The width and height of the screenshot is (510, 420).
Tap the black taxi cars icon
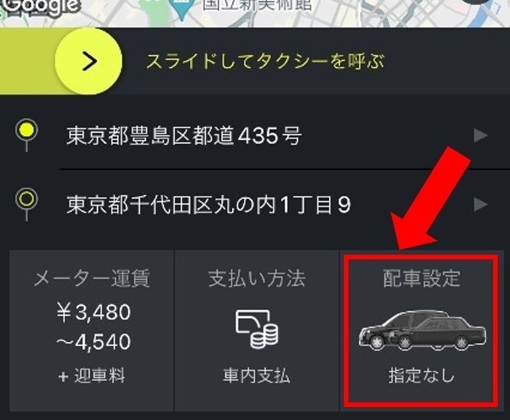(422, 330)
